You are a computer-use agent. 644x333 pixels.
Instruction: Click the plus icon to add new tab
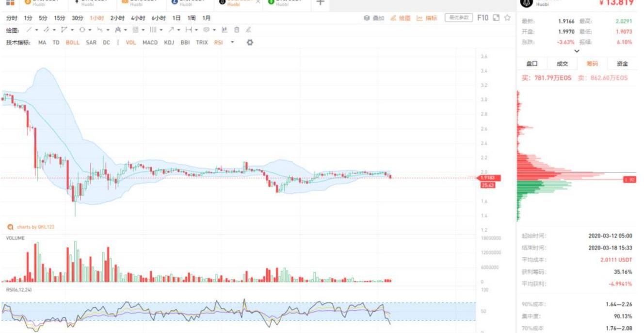[x=320, y=3]
